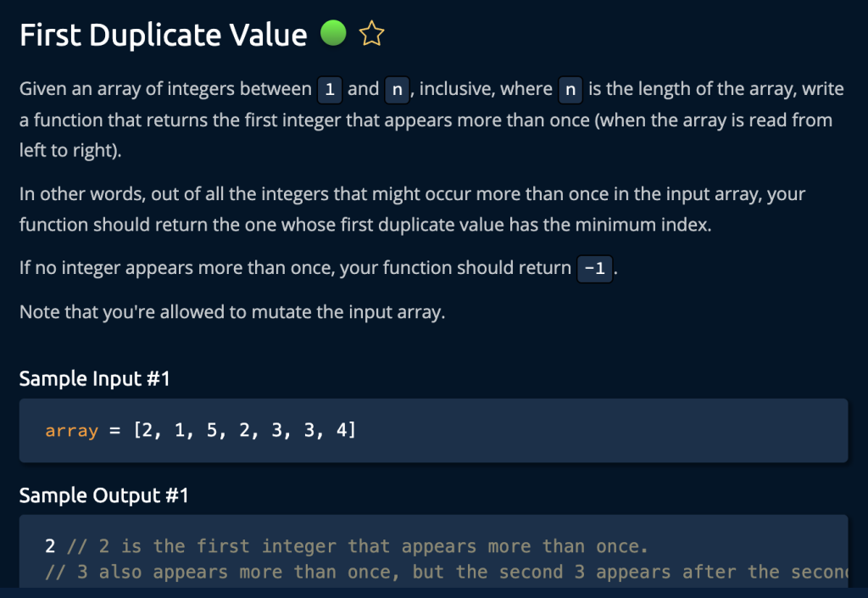The width and height of the screenshot is (868, 598).
Task: Click the equals sign in the sample input code
Action: (116, 431)
